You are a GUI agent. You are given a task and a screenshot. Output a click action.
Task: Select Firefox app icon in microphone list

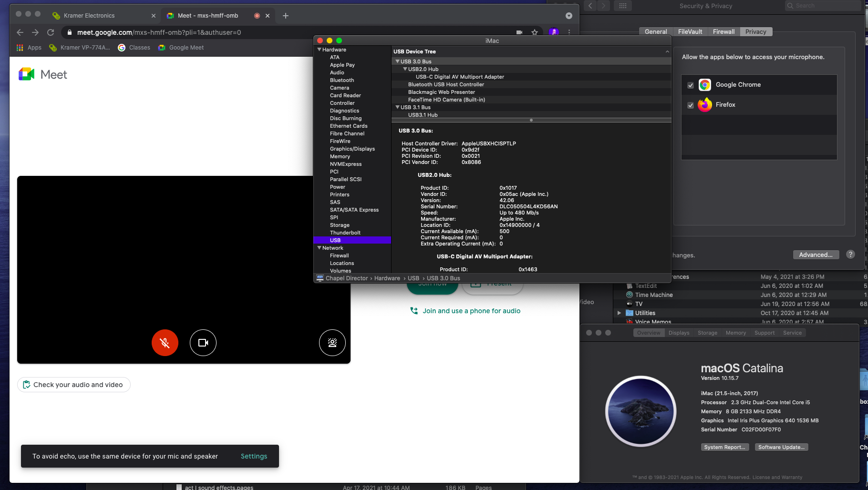tap(705, 105)
